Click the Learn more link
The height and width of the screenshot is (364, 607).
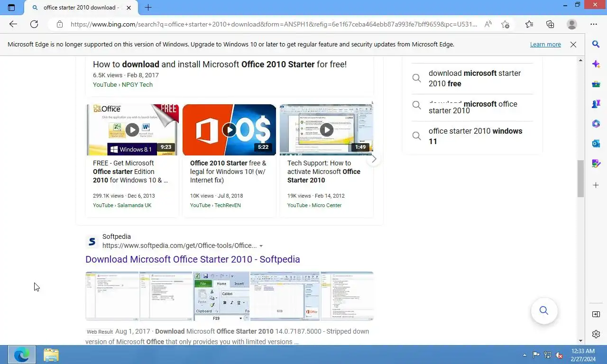click(x=545, y=45)
